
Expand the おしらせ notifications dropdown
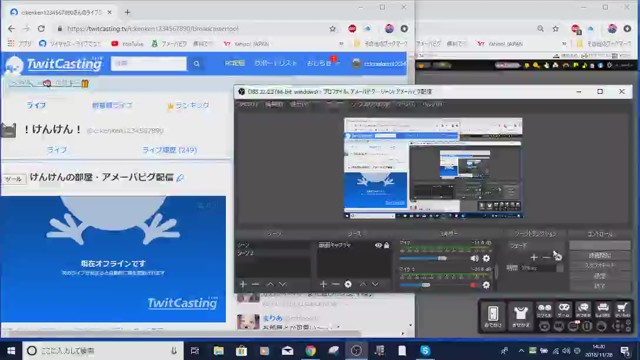pos(322,63)
